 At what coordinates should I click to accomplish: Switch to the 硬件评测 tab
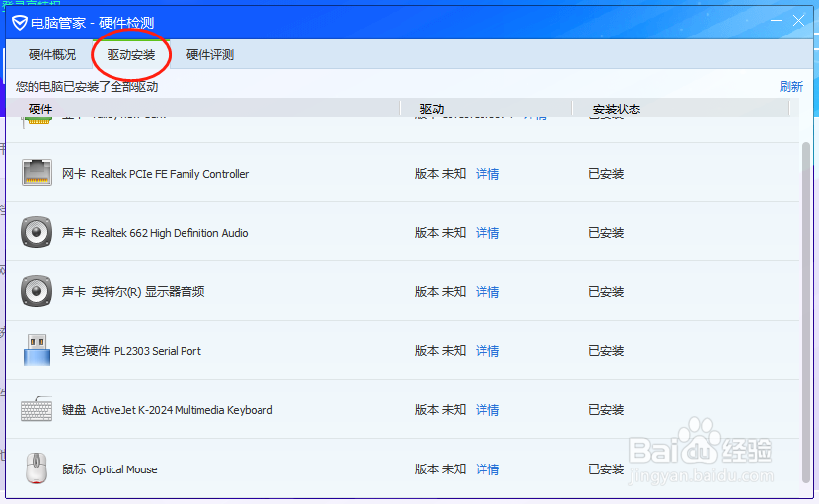[x=210, y=55]
